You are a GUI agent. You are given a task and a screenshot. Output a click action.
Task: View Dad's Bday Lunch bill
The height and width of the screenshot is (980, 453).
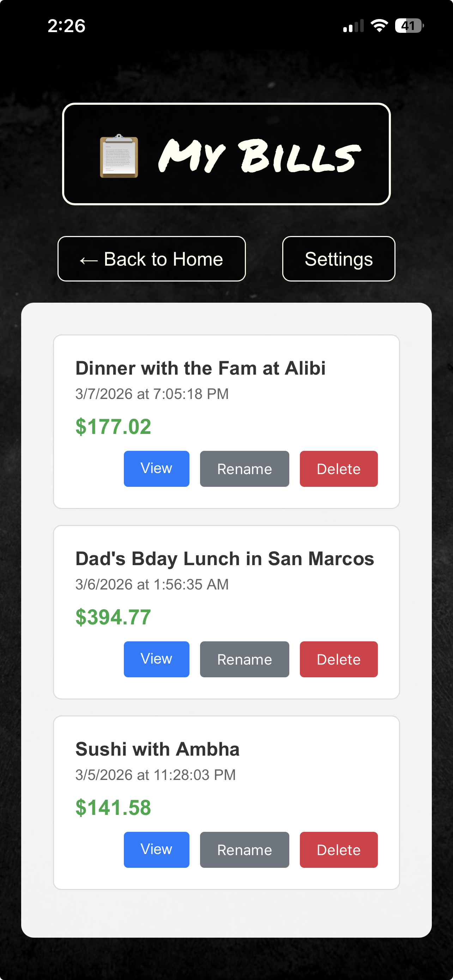coord(156,659)
